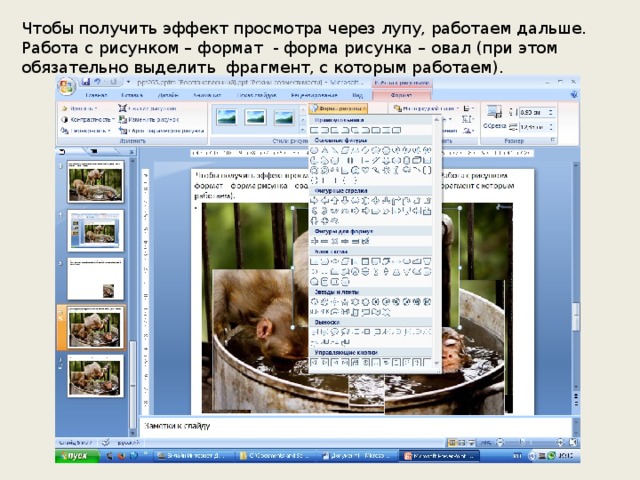Expand the Яркость brightness dropdown

(x=80, y=109)
